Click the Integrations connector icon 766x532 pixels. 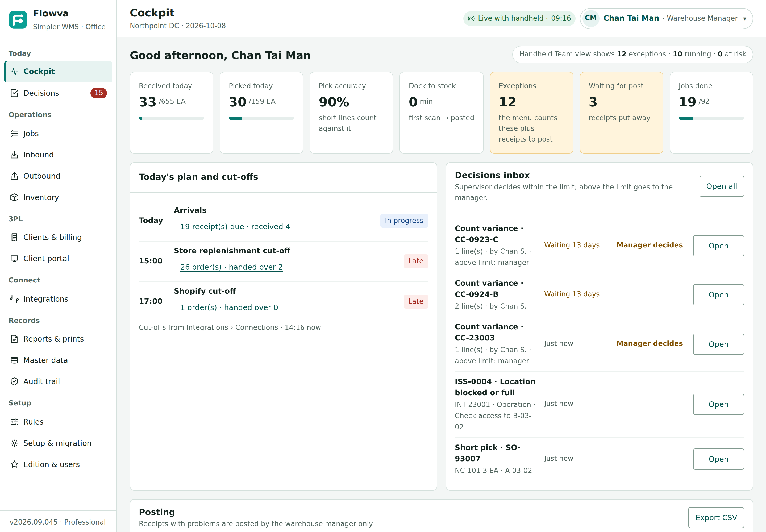[14, 299]
